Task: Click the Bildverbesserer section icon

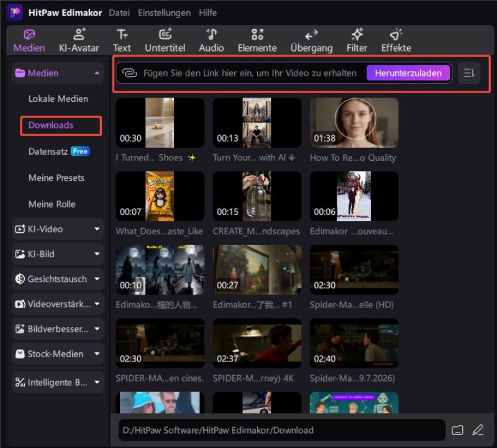Action: pos(20,329)
